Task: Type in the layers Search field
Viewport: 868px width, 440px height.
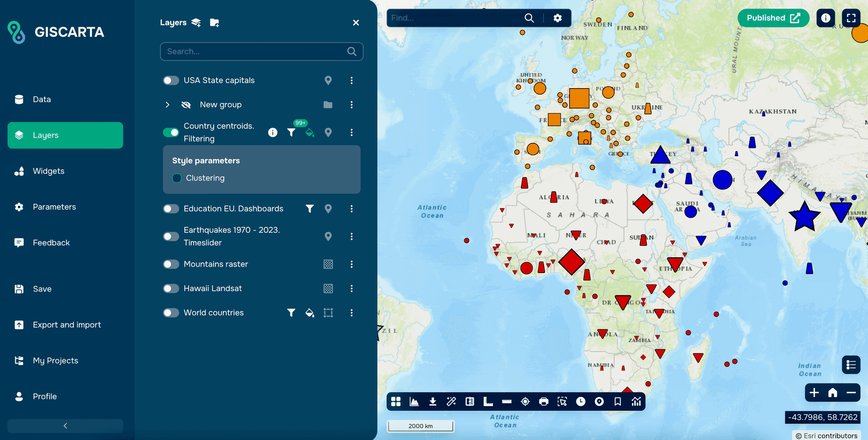Action: tap(254, 51)
